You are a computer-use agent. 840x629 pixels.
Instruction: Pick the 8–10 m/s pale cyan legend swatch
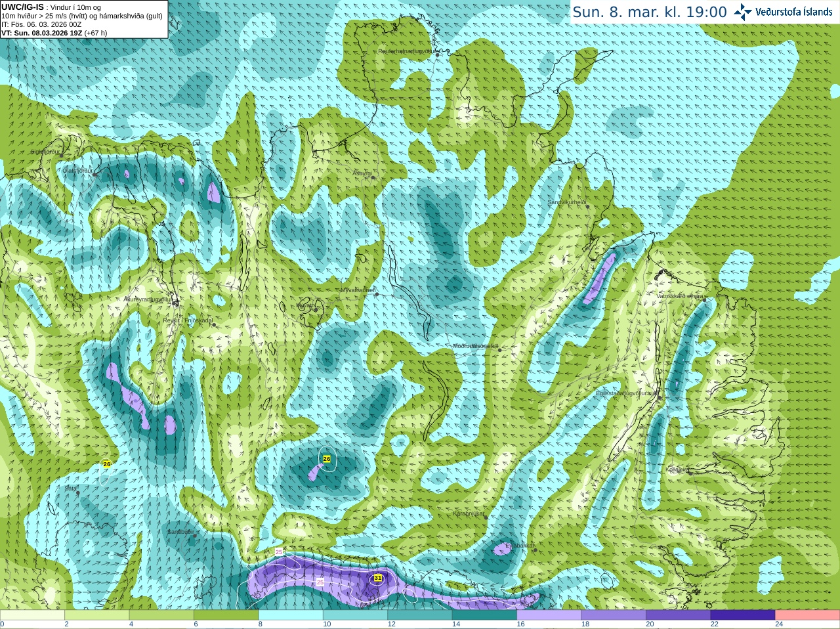(x=291, y=615)
